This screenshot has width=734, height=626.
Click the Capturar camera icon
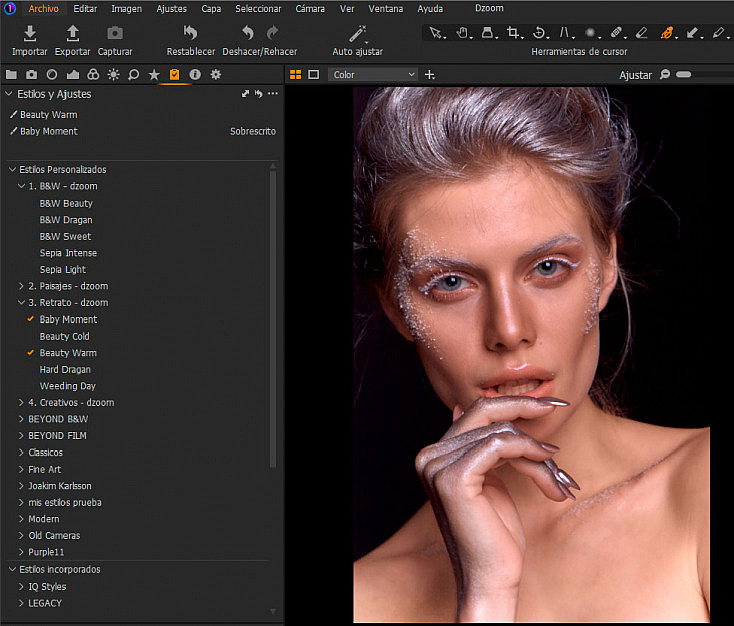click(115, 33)
